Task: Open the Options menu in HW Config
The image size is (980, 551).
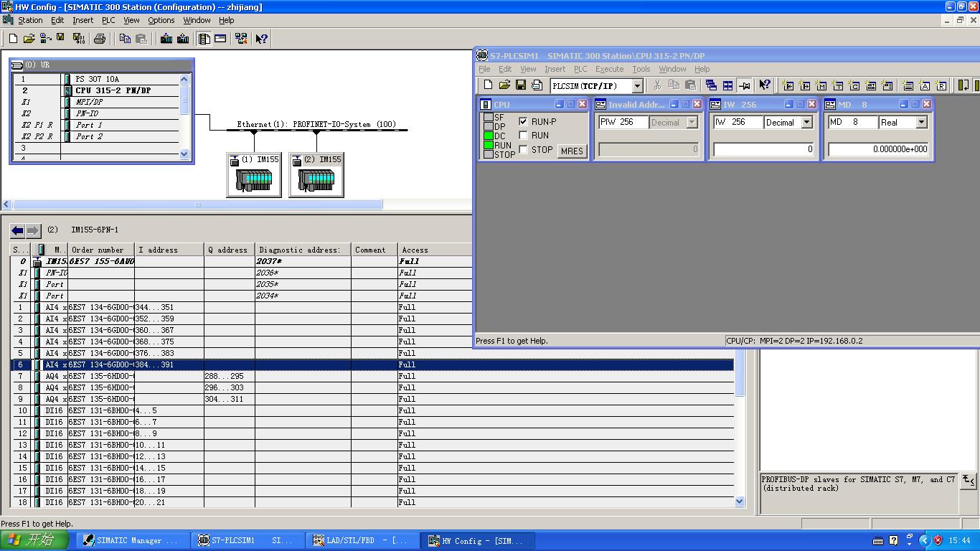Action: click(x=161, y=20)
